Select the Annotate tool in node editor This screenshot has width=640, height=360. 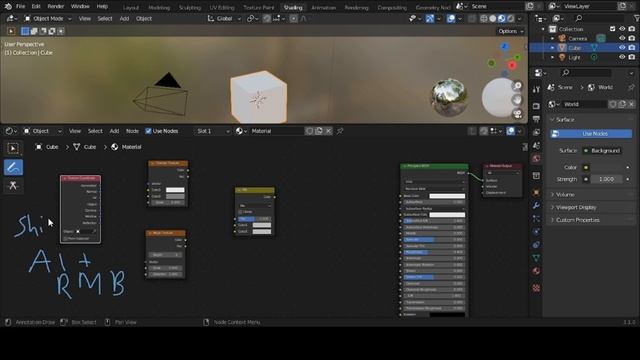13,167
